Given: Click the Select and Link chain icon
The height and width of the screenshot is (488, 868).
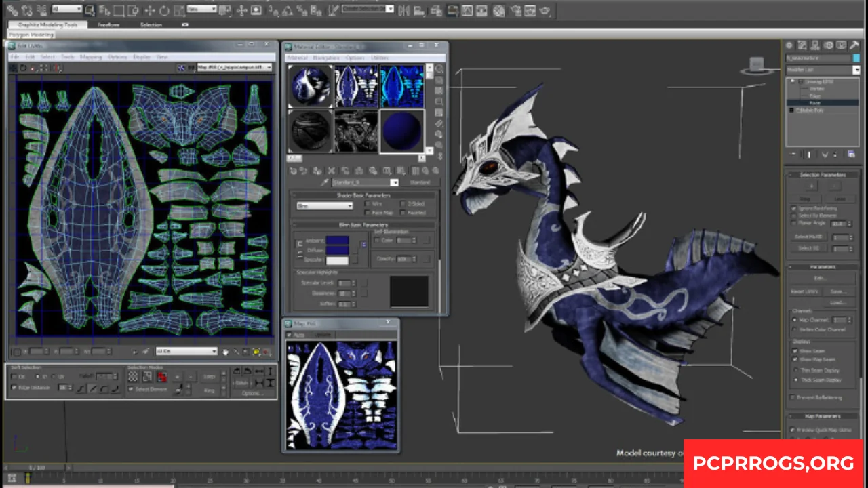Looking at the screenshot, I should point(12,10).
